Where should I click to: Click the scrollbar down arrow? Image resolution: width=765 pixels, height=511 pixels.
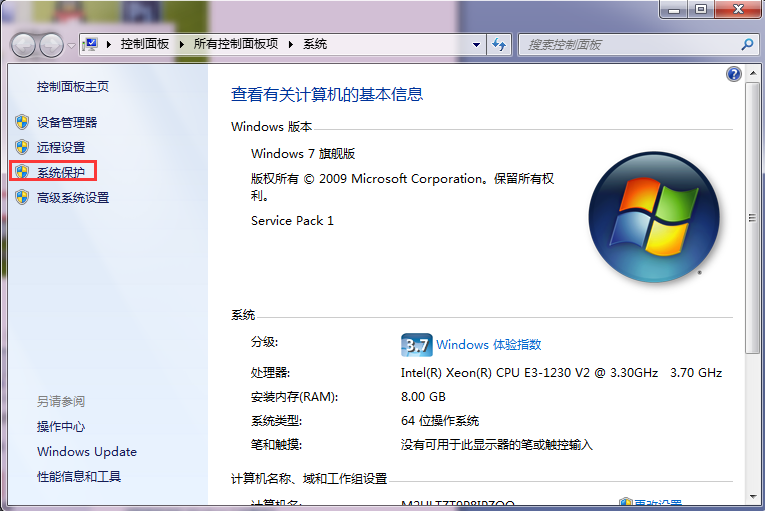point(753,497)
